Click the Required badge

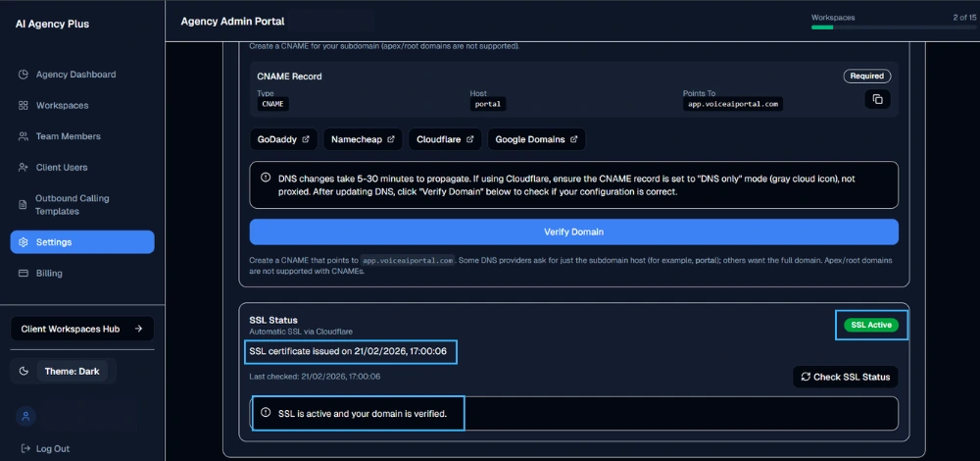(867, 76)
